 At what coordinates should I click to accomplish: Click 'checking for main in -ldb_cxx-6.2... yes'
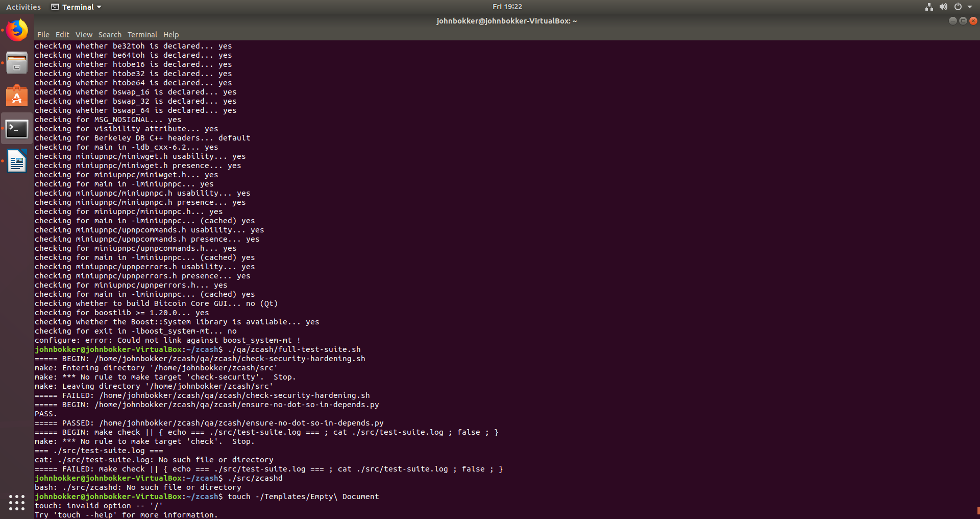point(126,147)
